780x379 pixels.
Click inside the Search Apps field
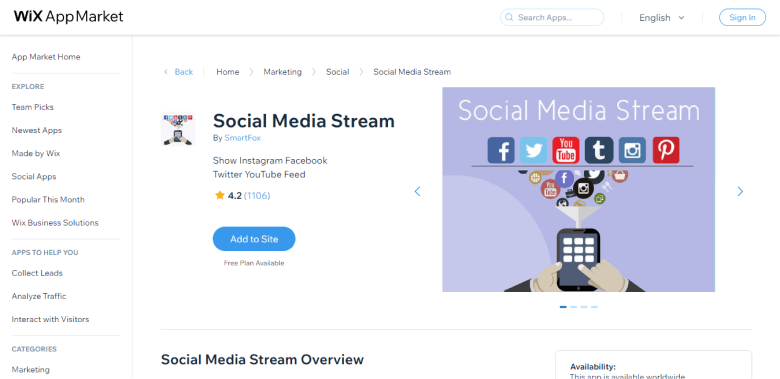(x=552, y=17)
